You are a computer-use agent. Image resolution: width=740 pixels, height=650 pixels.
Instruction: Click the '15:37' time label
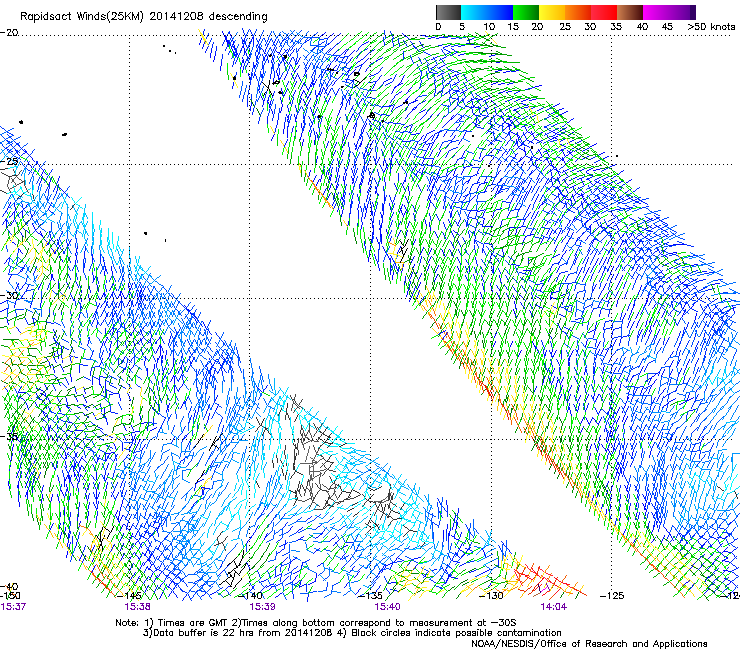coord(13,607)
